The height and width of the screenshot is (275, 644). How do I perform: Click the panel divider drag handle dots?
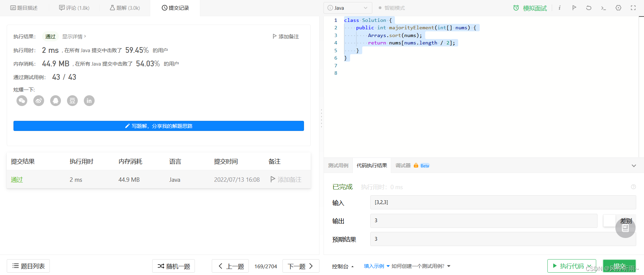point(321,118)
